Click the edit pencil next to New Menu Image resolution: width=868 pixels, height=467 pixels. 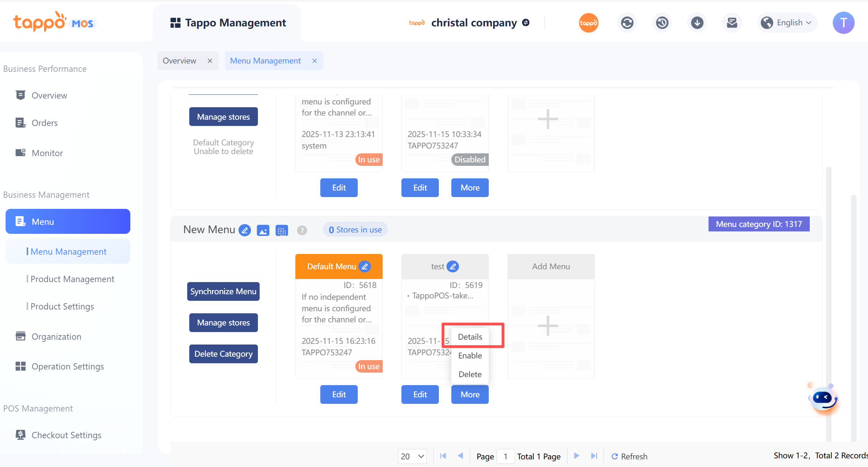tap(245, 230)
